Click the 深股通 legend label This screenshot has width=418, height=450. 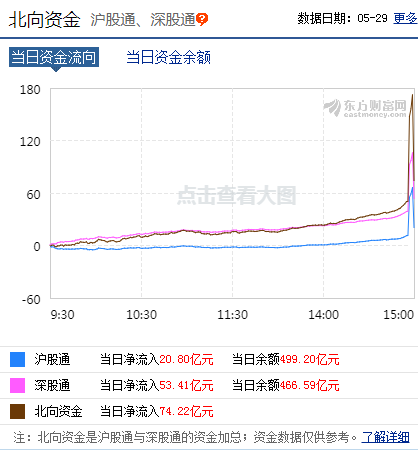pyautogui.click(x=52, y=386)
